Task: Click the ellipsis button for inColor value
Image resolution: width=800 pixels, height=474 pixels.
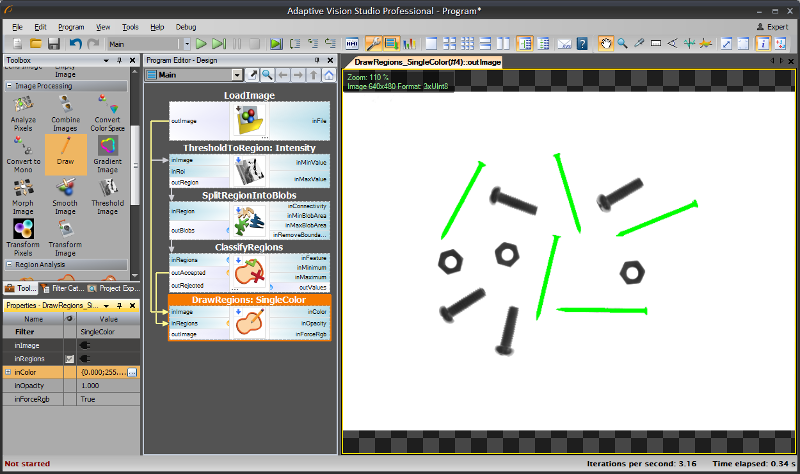Action: (131, 372)
